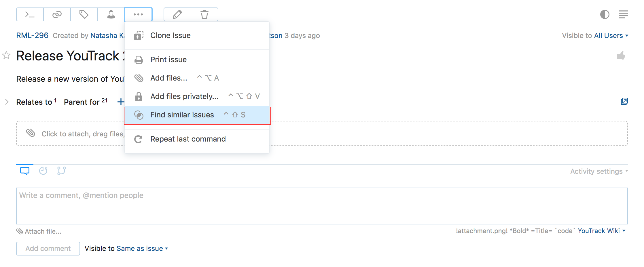
Task: Open comment visibility Same as issue dropdown
Action: [x=142, y=249]
